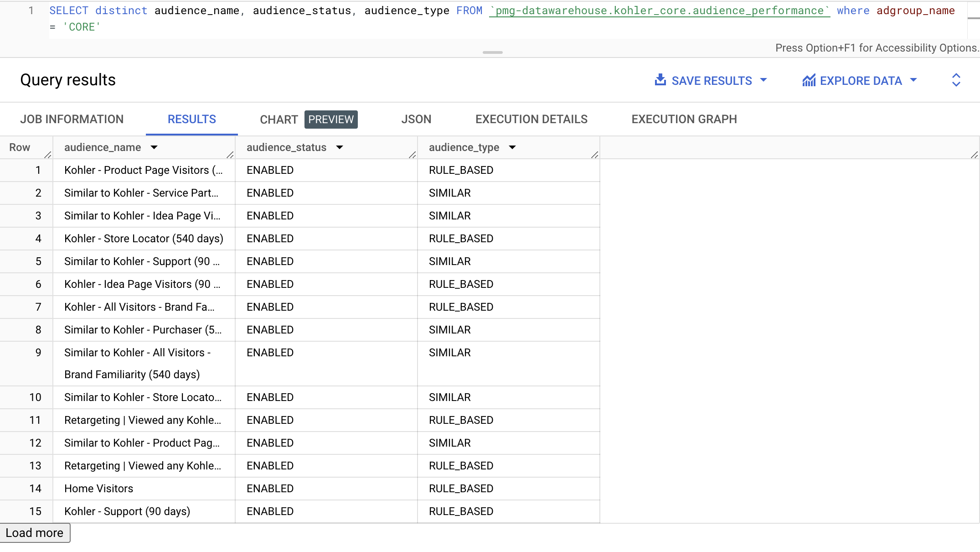Open the audience_type column dropdown arrow
Viewport: 980px width, 552px height.
[x=512, y=147]
